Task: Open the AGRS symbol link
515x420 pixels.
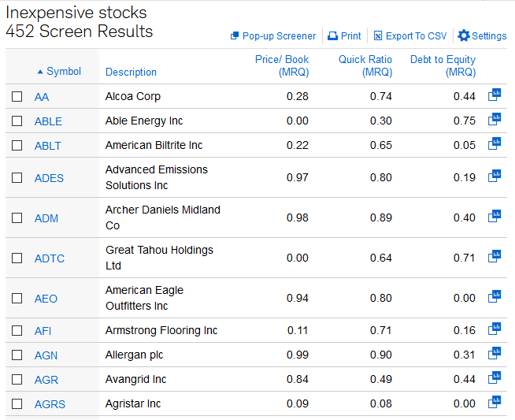Action: [50, 404]
